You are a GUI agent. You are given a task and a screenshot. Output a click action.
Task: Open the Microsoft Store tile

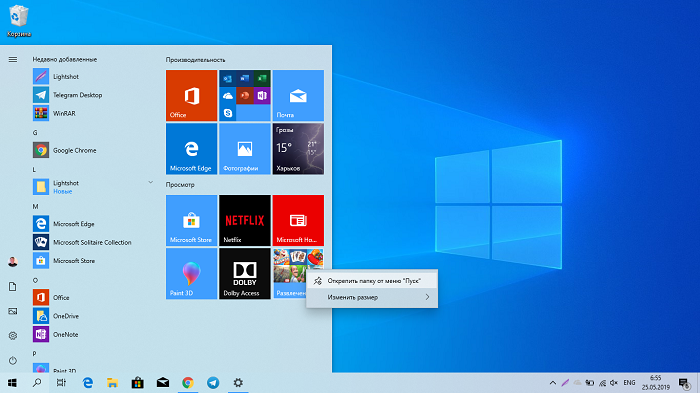192,221
